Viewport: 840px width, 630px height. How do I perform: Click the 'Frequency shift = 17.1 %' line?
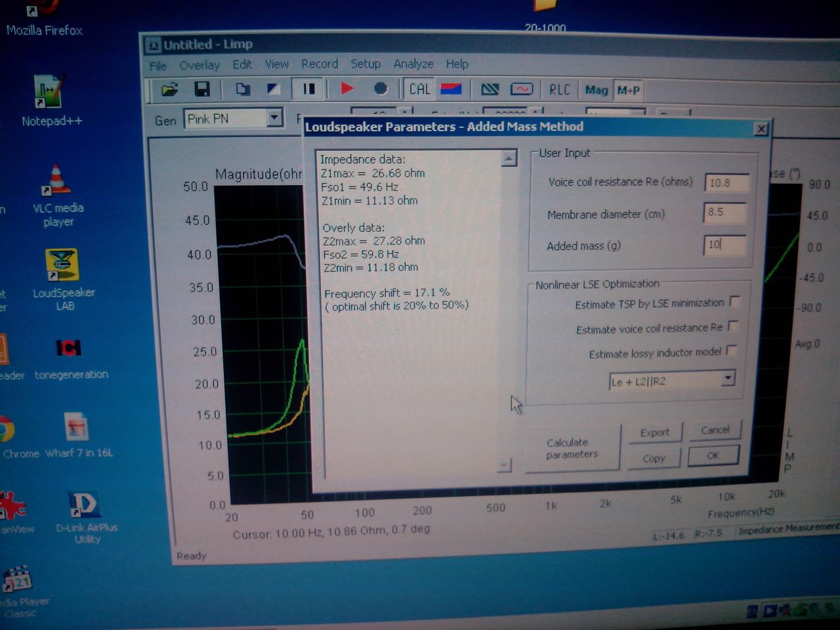pos(387,293)
